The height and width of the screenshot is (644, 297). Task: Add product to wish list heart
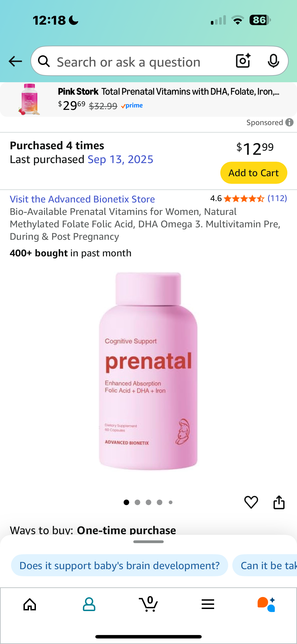click(x=251, y=502)
